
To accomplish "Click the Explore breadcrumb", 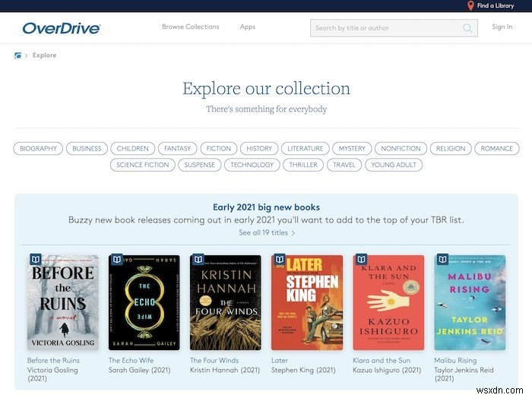I will 44,55.
